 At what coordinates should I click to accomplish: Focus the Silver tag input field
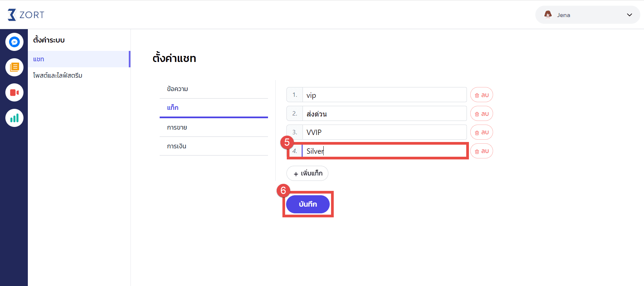[384, 151]
